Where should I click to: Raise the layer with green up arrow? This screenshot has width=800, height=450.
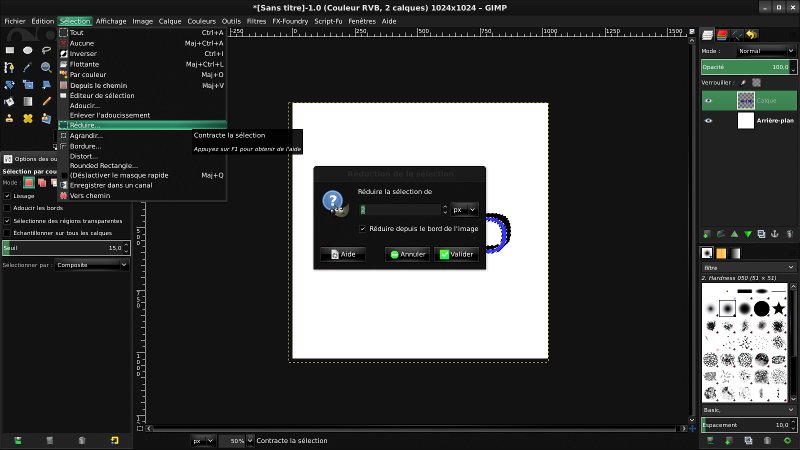[734, 234]
